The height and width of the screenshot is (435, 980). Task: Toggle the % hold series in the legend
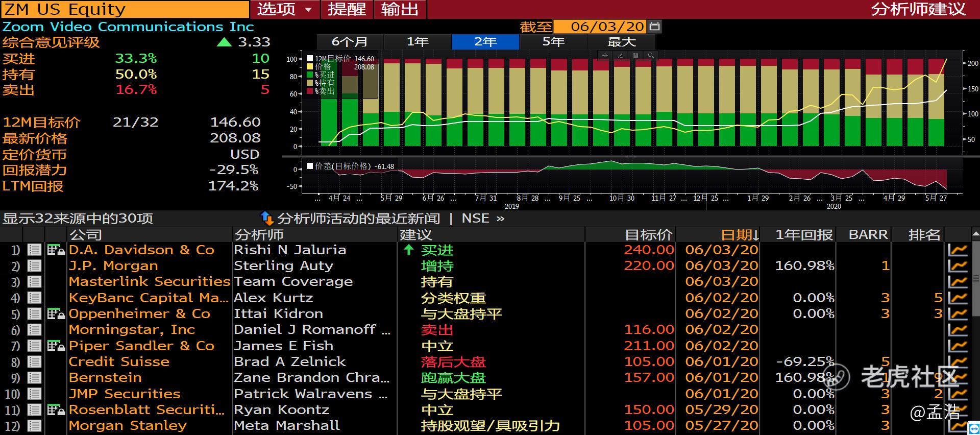[310, 83]
